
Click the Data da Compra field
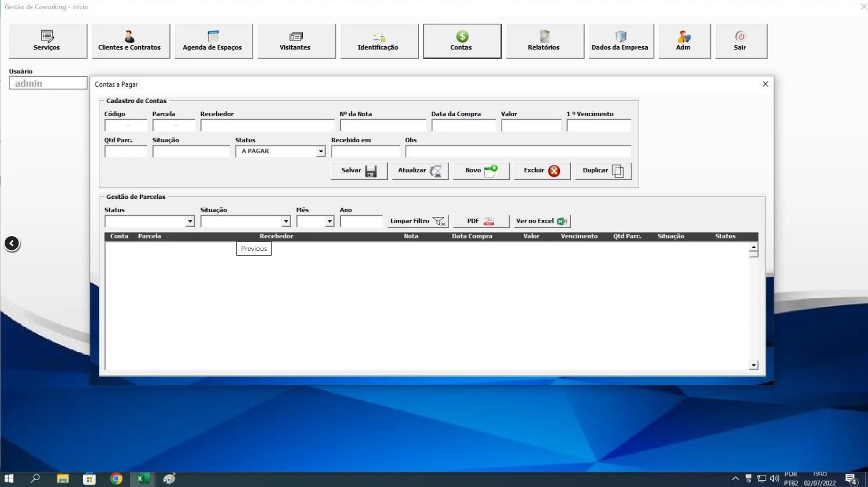(x=463, y=125)
